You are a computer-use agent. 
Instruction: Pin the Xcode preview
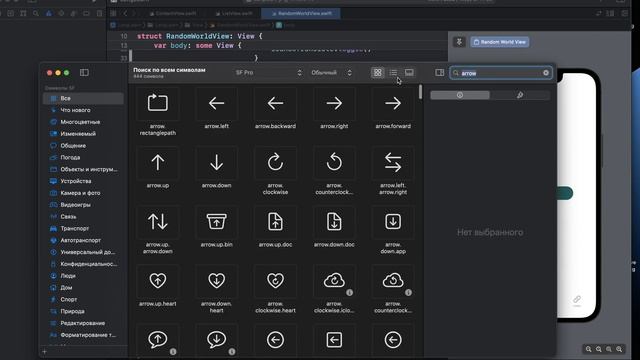point(459,42)
